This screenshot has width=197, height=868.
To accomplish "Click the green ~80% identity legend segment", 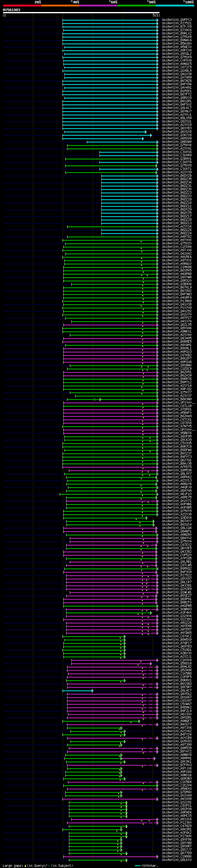I will (137, 6).
